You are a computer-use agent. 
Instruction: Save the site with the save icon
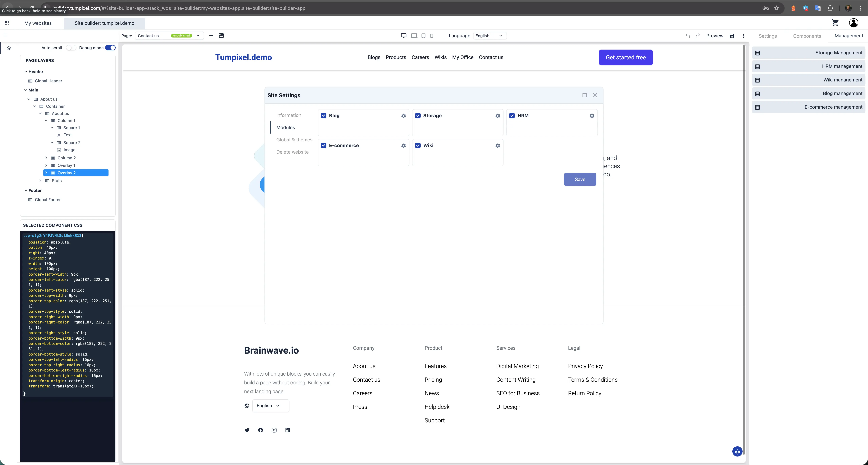click(732, 36)
